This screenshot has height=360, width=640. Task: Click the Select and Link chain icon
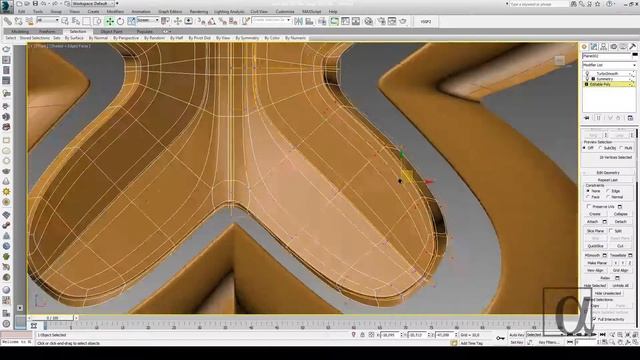(8, 21)
